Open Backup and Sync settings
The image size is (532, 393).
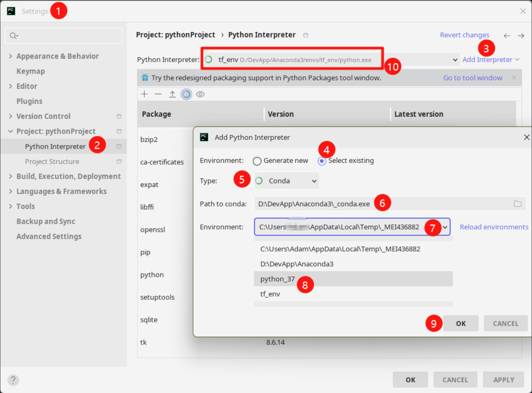tap(46, 221)
